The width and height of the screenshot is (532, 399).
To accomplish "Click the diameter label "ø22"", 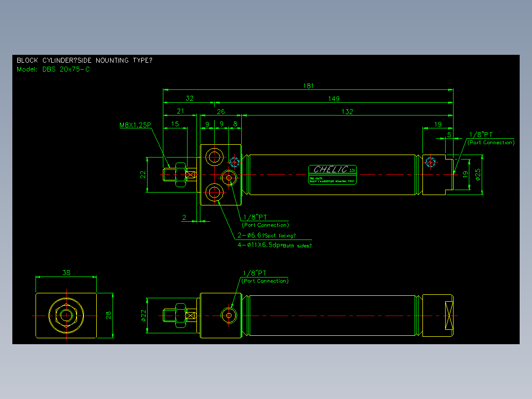I will (x=144, y=316).
